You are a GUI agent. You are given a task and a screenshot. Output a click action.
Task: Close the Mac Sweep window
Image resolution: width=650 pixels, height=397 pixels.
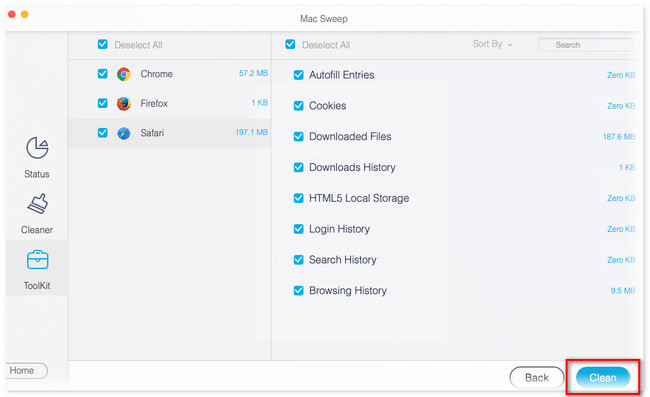pos(12,15)
